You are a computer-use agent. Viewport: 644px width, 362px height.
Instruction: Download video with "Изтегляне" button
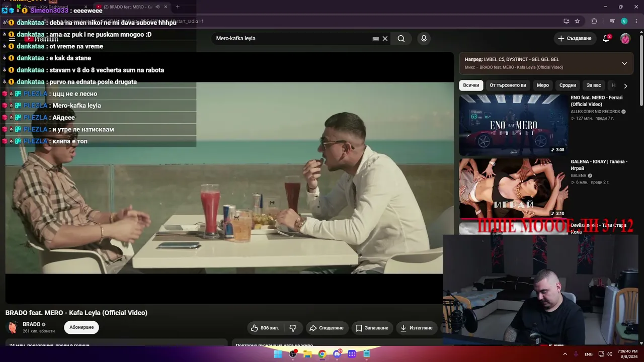(416, 328)
